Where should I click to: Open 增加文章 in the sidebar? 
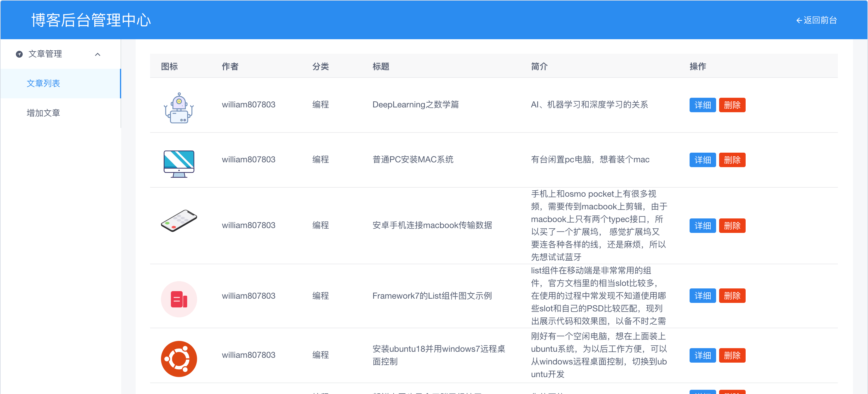43,113
